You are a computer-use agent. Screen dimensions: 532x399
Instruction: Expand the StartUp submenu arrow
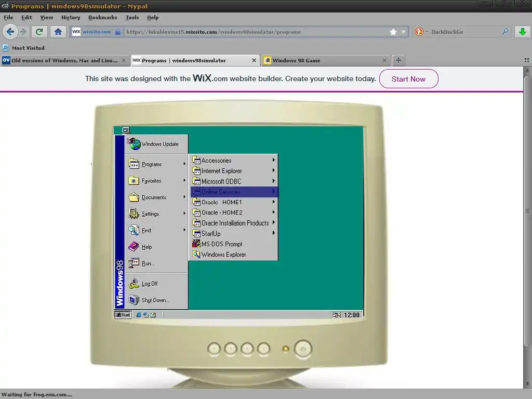(273, 233)
